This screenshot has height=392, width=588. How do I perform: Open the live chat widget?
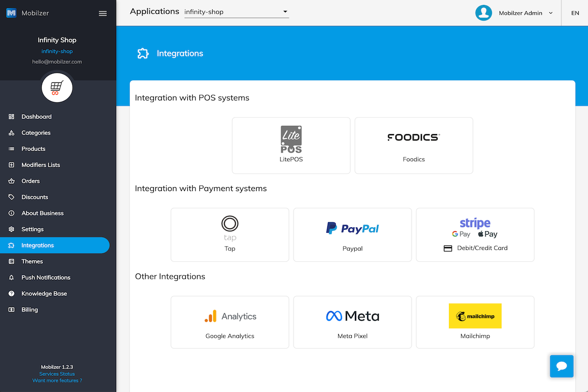(562, 366)
